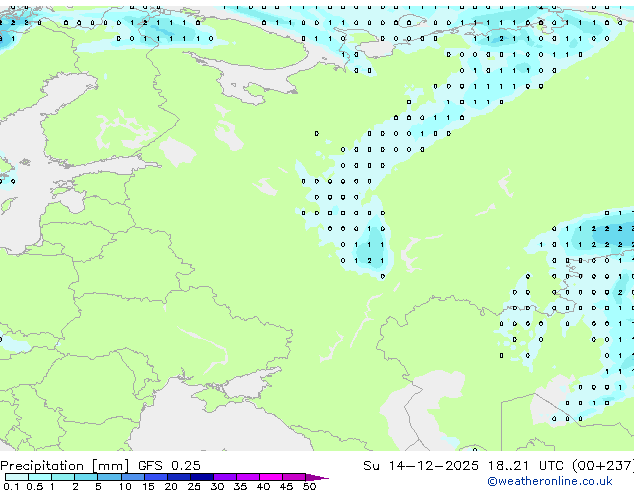Click the '(00+237)' forecast offset text
Viewport: 634px width, 490px height.
(603, 466)
